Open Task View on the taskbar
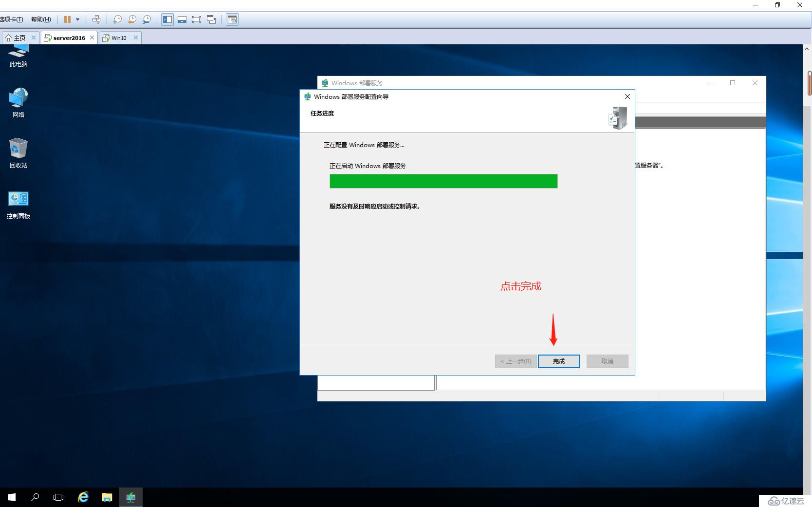The image size is (812, 507). tap(58, 497)
